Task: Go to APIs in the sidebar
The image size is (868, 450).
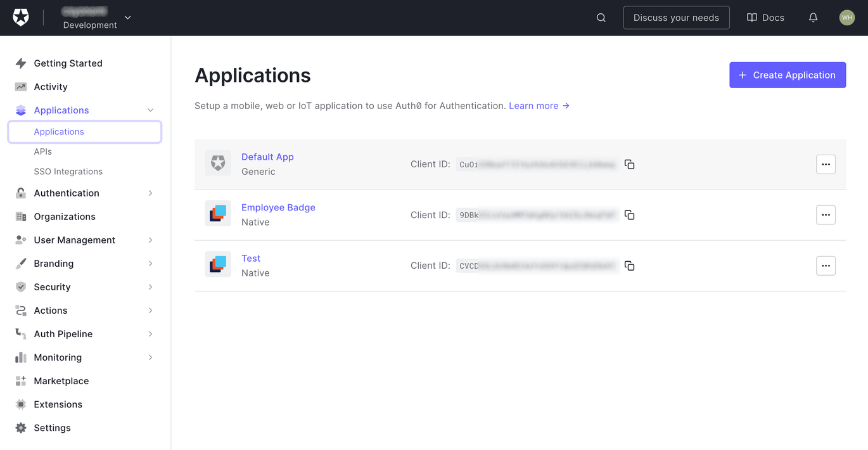Action: coord(43,151)
